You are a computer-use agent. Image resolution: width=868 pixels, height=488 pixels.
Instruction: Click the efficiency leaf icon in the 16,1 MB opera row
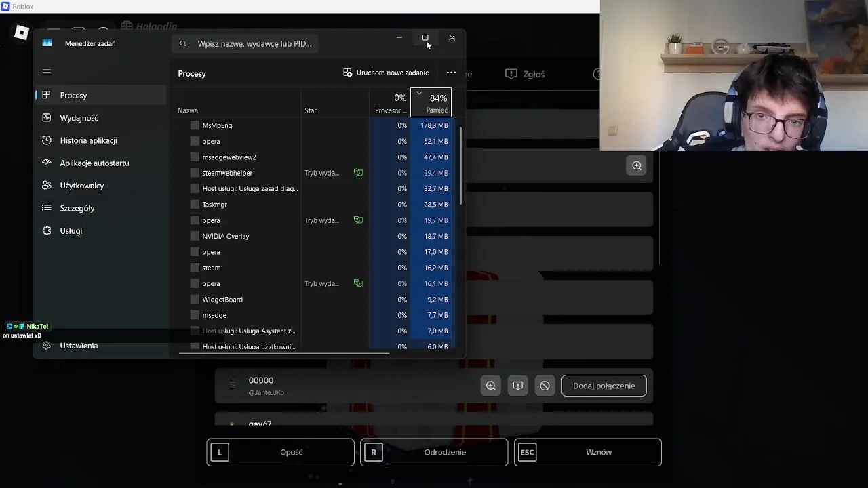[x=358, y=283]
